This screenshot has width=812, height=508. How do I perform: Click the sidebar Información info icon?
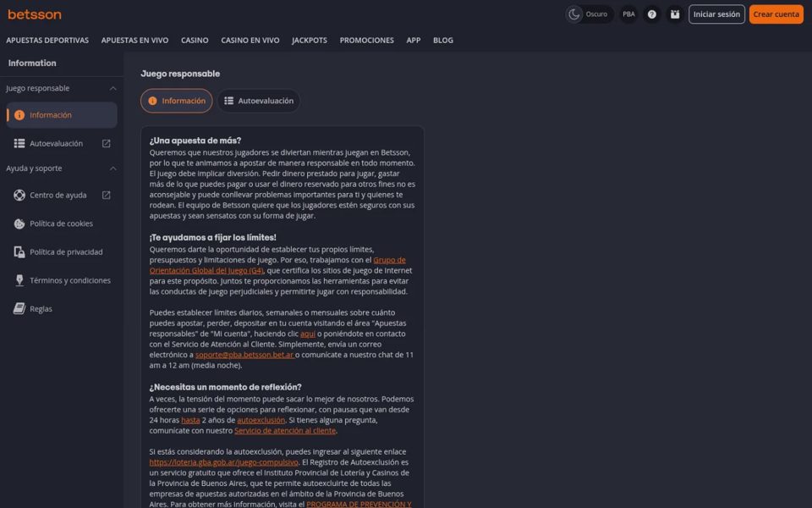click(x=19, y=115)
